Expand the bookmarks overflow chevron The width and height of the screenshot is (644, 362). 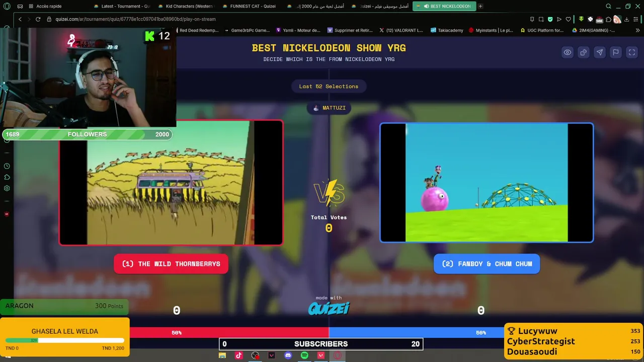click(x=638, y=30)
